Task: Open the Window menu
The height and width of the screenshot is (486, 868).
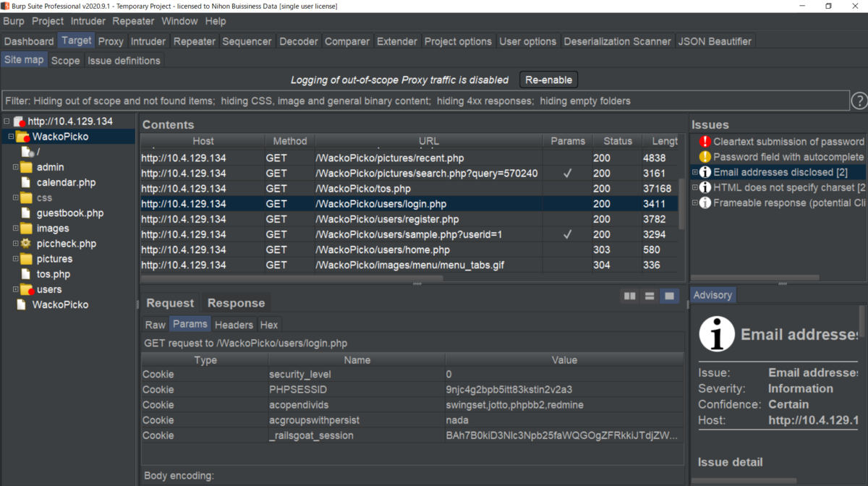Action: (x=179, y=21)
